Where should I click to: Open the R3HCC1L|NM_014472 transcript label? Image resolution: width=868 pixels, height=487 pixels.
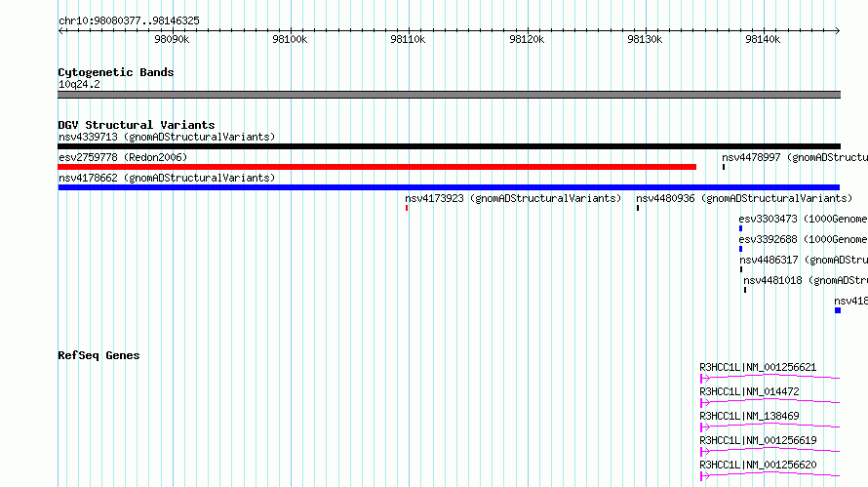click(x=750, y=391)
